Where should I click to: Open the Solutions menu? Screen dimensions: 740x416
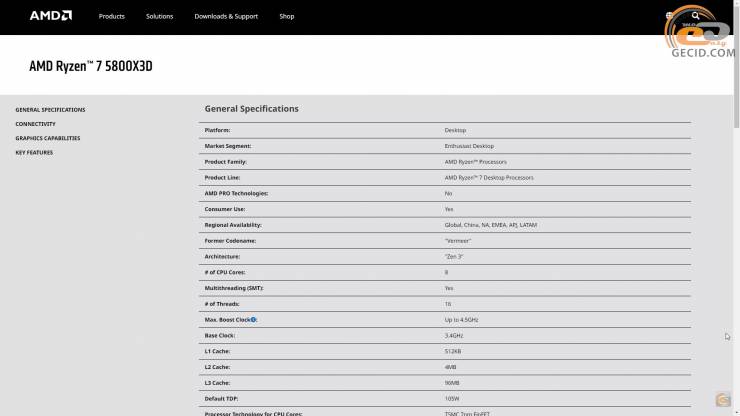(159, 17)
